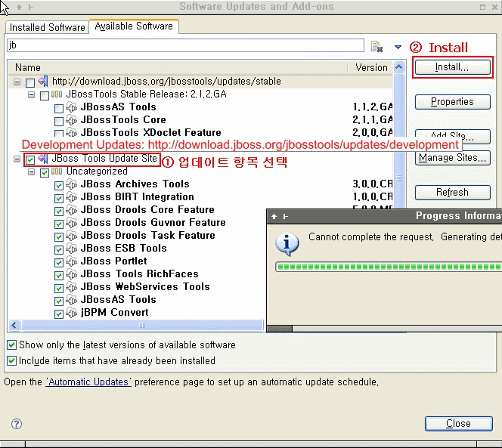Click the horizontal scrollbar thumb in the tree
The height and width of the screenshot is (448, 502).
tap(142, 326)
